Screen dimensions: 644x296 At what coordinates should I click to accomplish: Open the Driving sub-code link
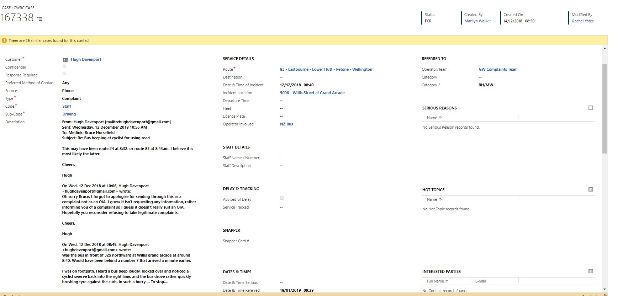click(x=69, y=114)
